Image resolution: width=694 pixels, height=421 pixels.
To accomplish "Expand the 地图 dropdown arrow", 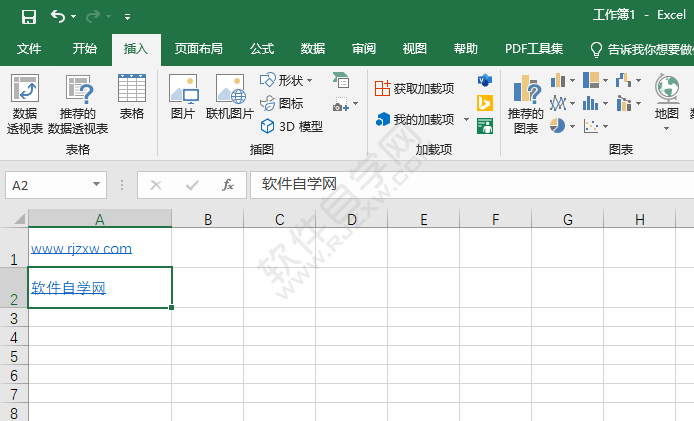I will (x=667, y=129).
